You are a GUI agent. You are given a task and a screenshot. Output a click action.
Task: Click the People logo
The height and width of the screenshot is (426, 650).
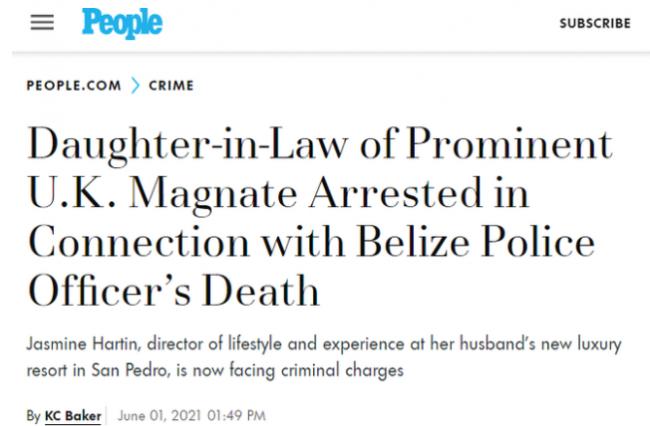(x=121, y=22)
